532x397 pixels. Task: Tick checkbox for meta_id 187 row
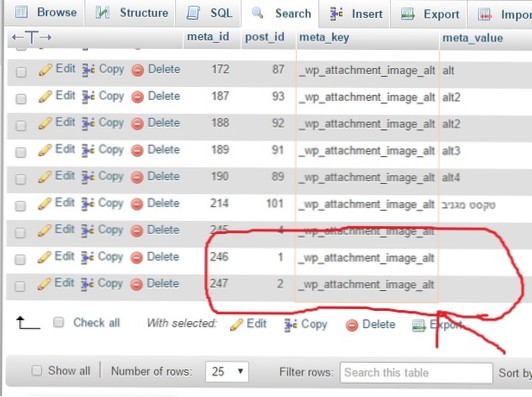click(21, 98)
